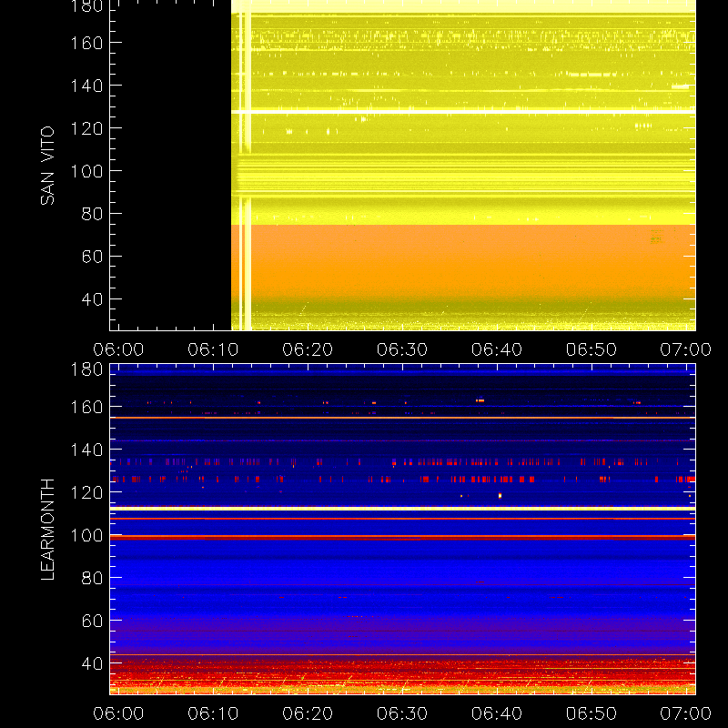Pick the 40 tick label on LEARMONTH axis
This screenshot has height=728, width=728.
pos(93,663)
